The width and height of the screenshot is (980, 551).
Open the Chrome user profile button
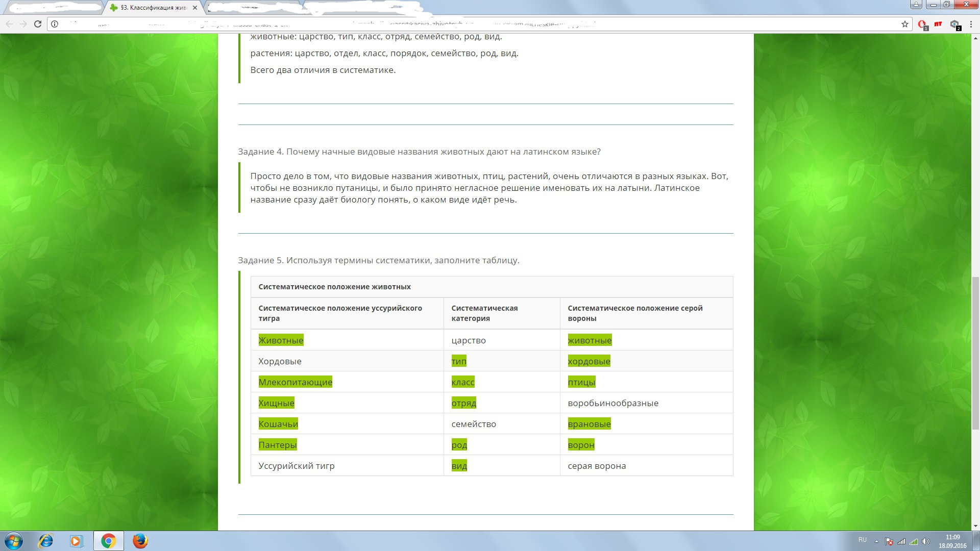point(916,5)
